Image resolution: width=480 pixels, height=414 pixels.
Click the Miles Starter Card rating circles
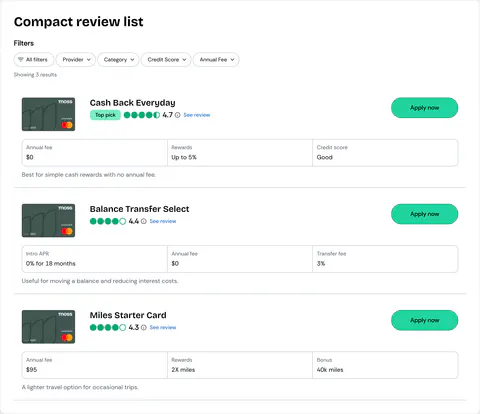click(x=108, y=328)
